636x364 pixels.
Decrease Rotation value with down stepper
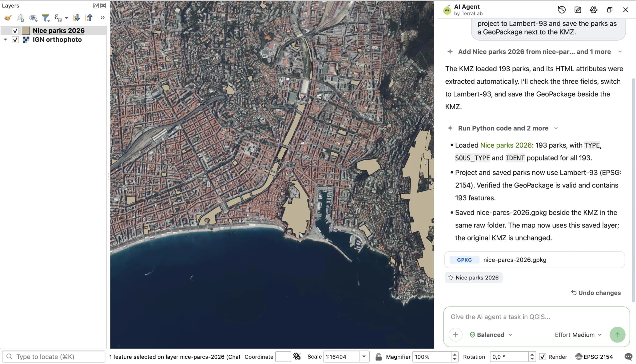pyautogui.click(x=532, y=359)
